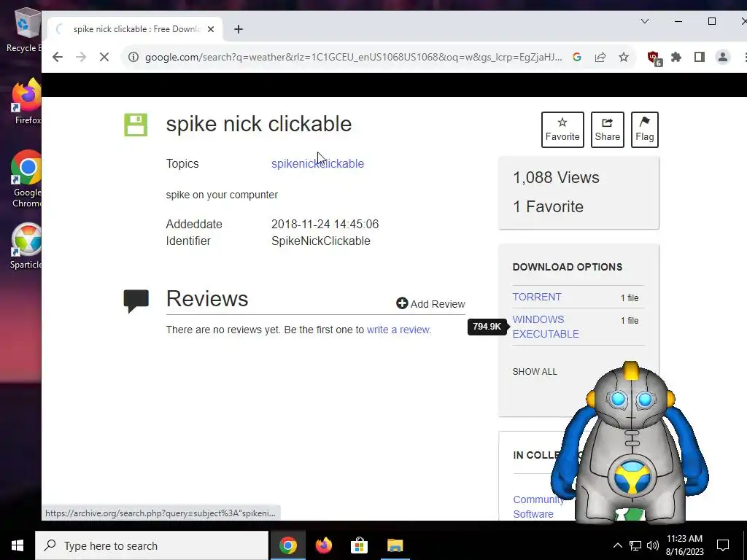Select the spike nick clickable browser tab

click(x=135, y=29)
